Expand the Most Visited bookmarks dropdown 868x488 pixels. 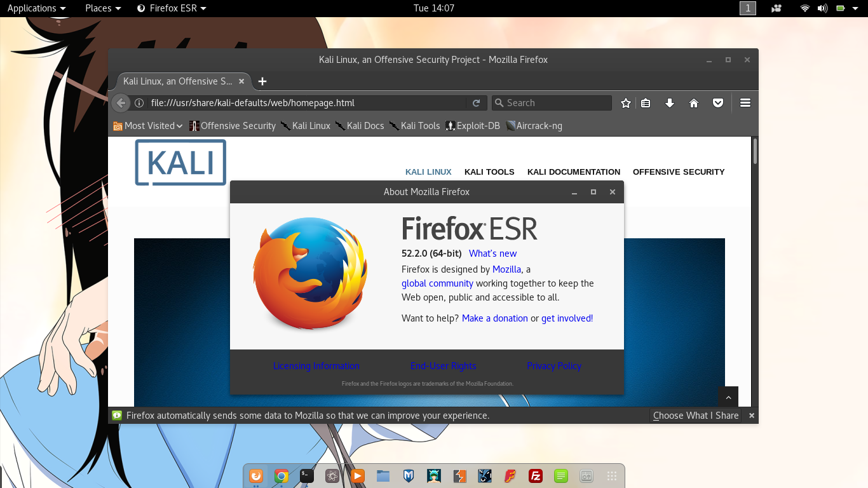[148, 126]
